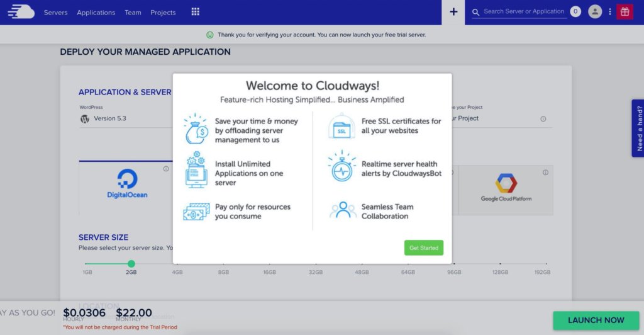Open the apps grid icon
Viewport: 644px width, 335px height.
pos(196,12)
